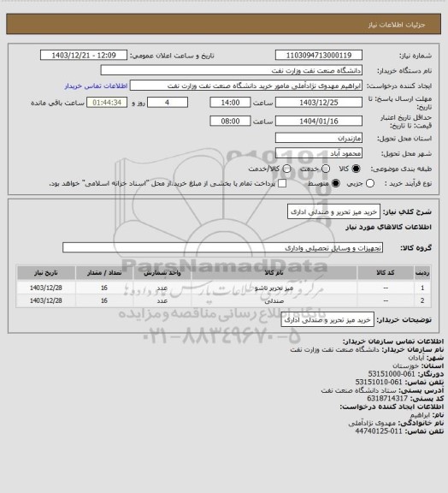Click the postal address ستاد دانشگاه صنعت نفت
This screenshot has height=493, width=448.
[359, 390]
